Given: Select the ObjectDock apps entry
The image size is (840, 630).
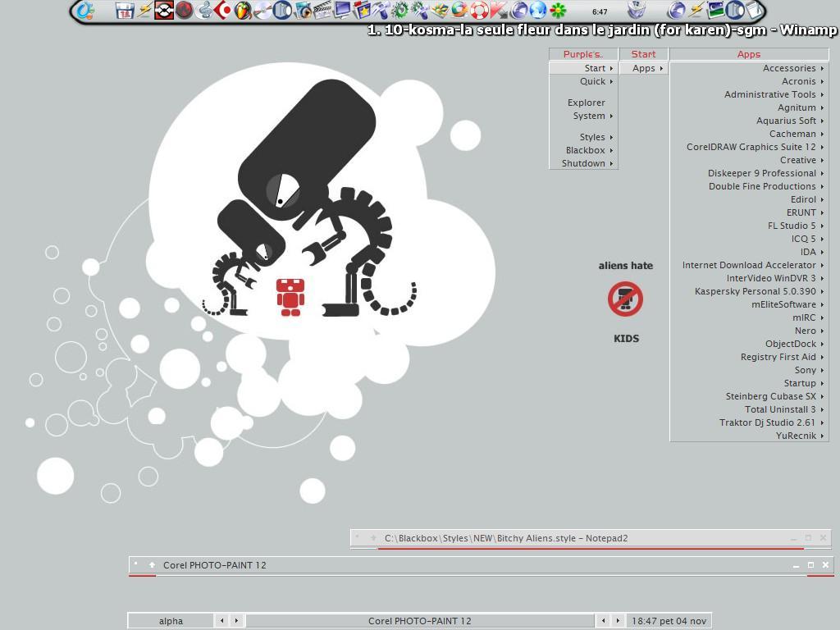Looking at the screenshot, I should tap(749, 344).
